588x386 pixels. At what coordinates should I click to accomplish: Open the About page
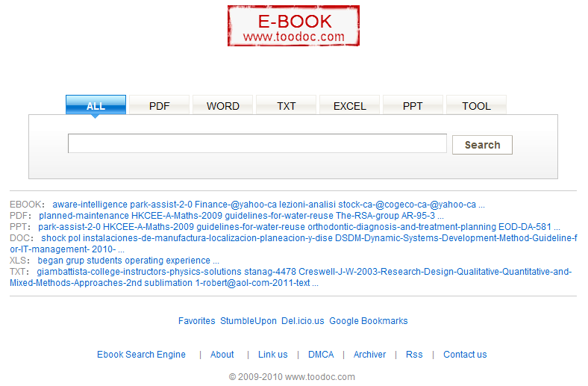pyautogui.click(x=222, y=355)
